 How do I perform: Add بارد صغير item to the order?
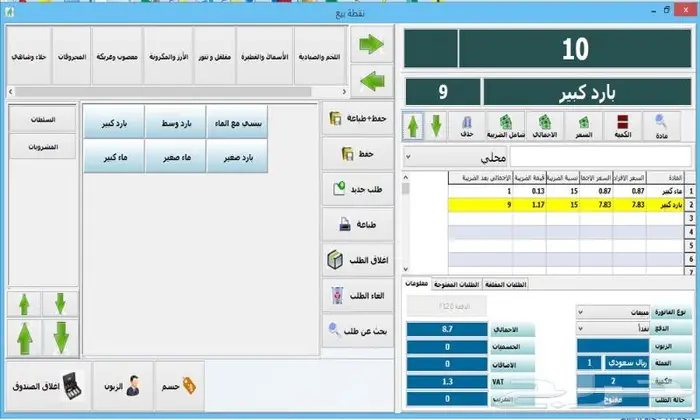[x=237, y=156]
